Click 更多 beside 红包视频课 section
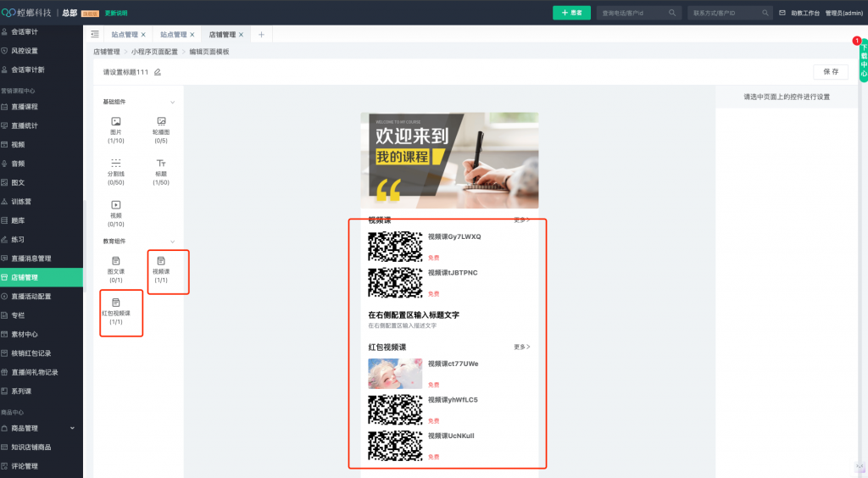 click(x=521, y=347)
